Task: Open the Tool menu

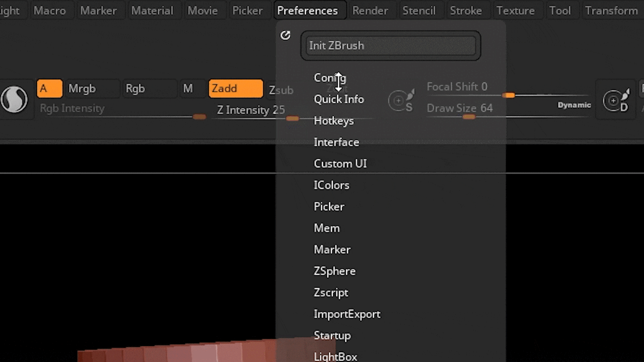Action: (560, 10)
